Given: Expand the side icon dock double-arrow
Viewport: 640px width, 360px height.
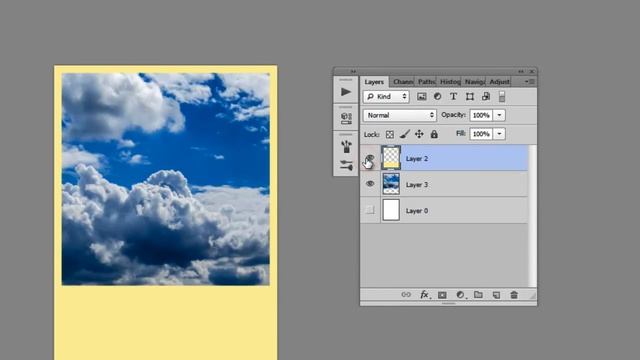Looking at the screenshot, I should pyautogui.click(x=353, y=71).
